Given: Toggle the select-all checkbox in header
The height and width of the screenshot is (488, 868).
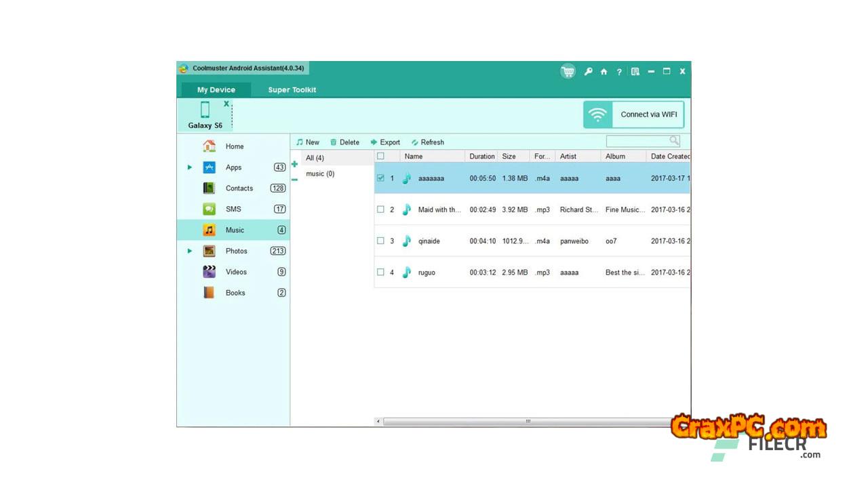Looking at the screenshot, I should (380, 156).
